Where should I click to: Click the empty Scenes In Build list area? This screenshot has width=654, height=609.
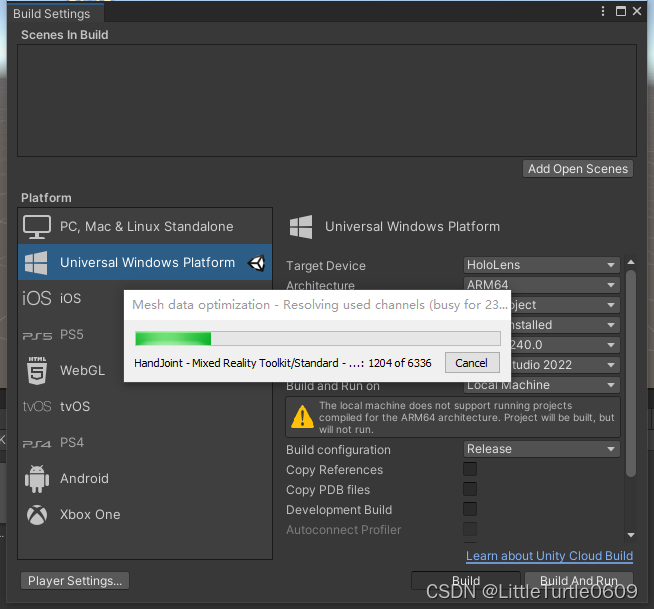coord(327,101)
